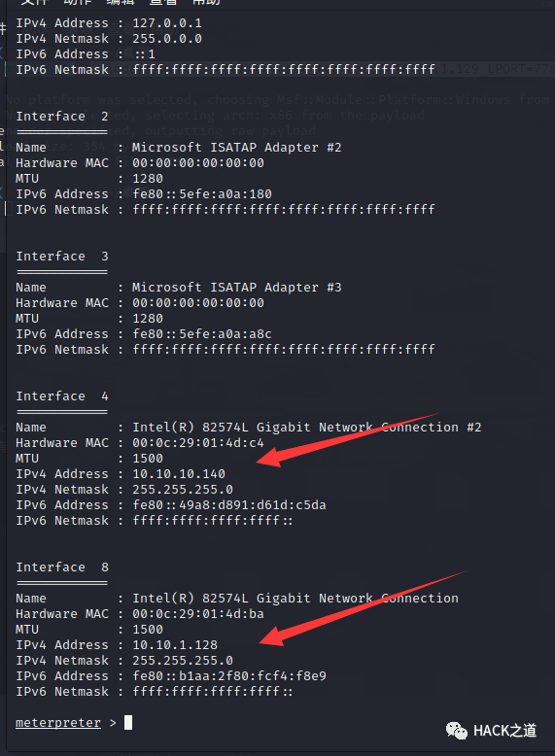Click the MAC address 00:0c:29:01:4d:c4
This screenshot has height=756, width=555.
(198, 442)
